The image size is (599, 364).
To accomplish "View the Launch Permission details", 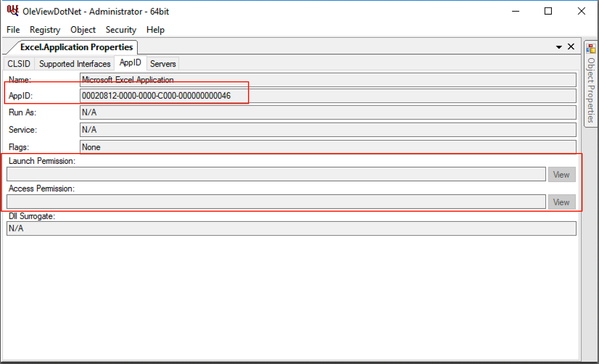I will point(562,174).
